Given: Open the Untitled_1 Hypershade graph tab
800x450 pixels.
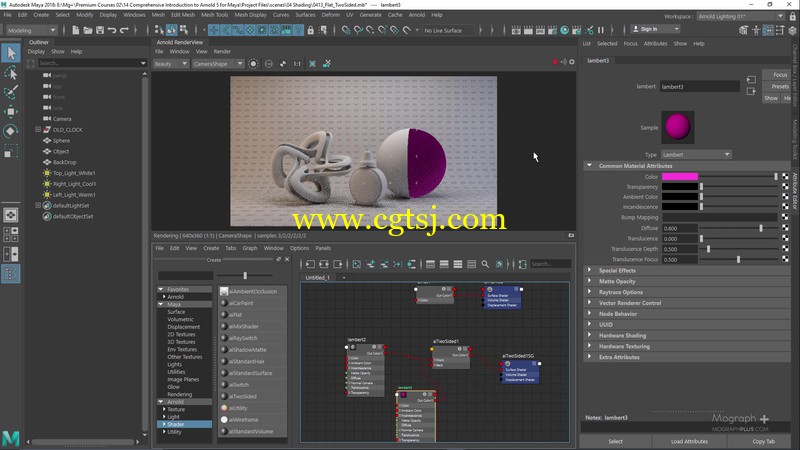Looking at the screenshot, I should 317,278.
